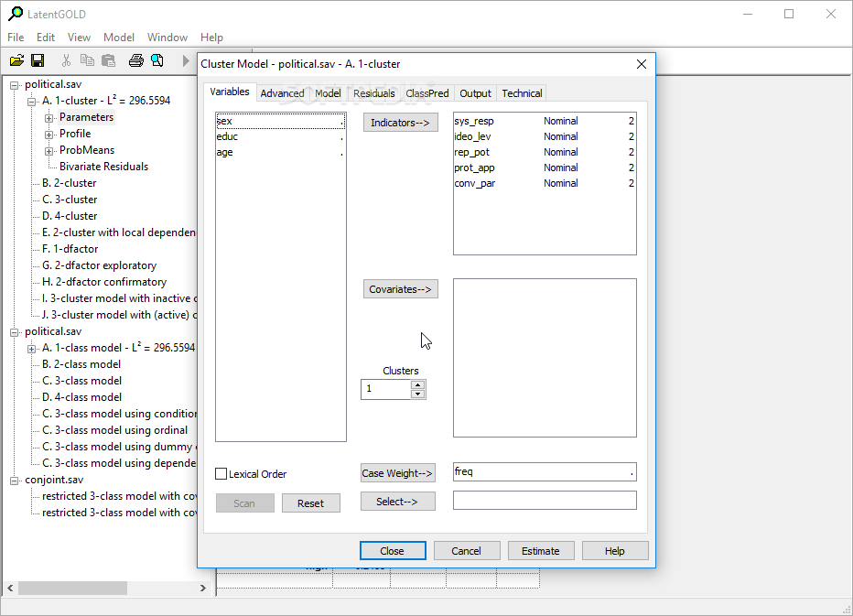The width and height of the screenshot is (853, 616).
Task: Click the Estimate button in dialog
Action: (541, 551)
